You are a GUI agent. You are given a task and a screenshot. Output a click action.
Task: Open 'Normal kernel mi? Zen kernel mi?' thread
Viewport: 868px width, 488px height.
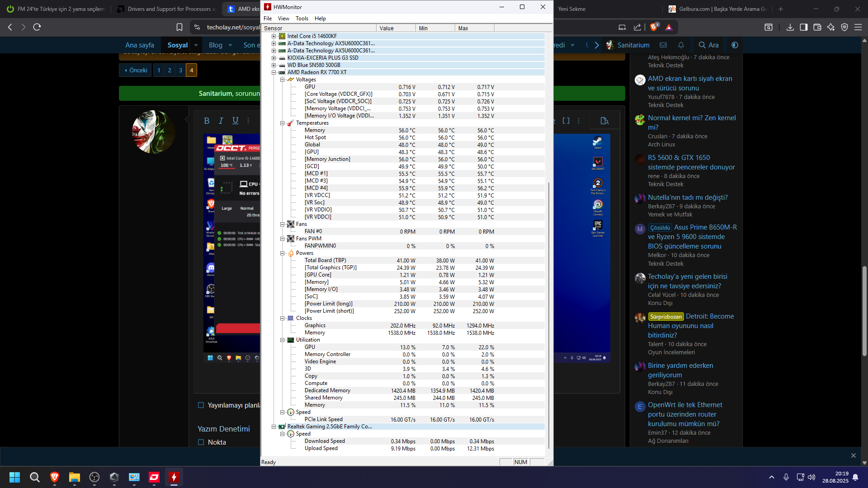[x=692, y=122]
